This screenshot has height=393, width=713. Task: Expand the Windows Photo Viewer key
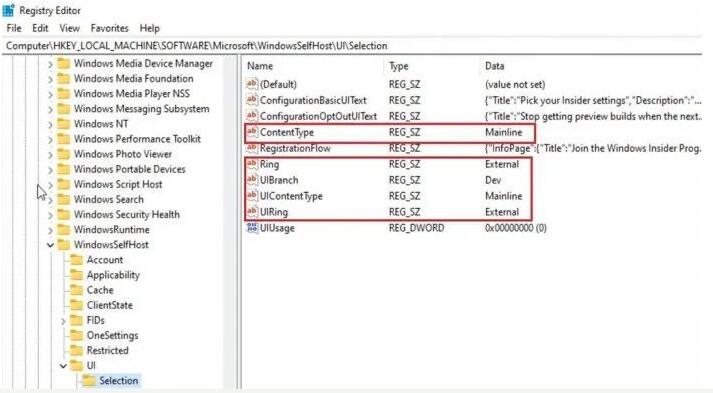point(50,155)
